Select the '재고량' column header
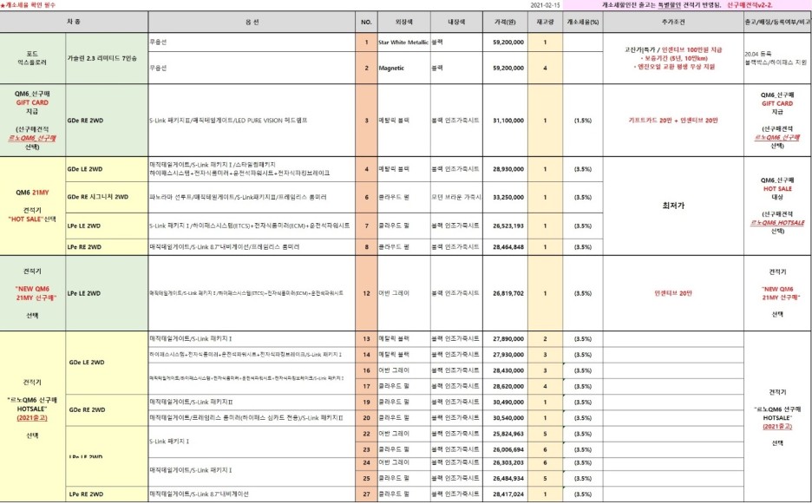This screenshot has height=504, width=812. point(546,23)
